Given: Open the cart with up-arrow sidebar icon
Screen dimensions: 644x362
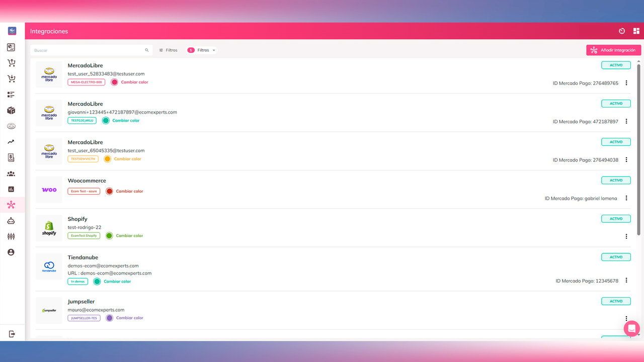Looking at the screenshot, I should [11, 63].
